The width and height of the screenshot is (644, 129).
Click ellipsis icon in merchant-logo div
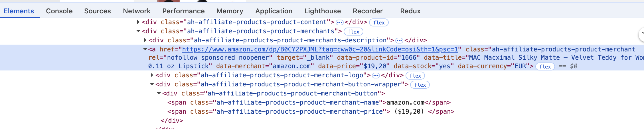click(376, 76)
